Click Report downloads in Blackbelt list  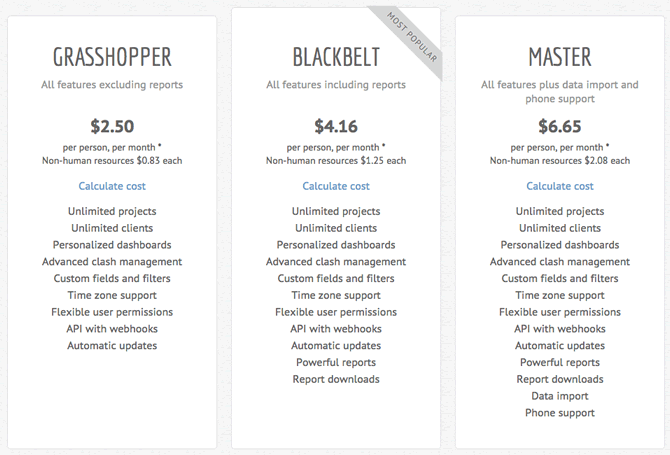coord(336,379)
